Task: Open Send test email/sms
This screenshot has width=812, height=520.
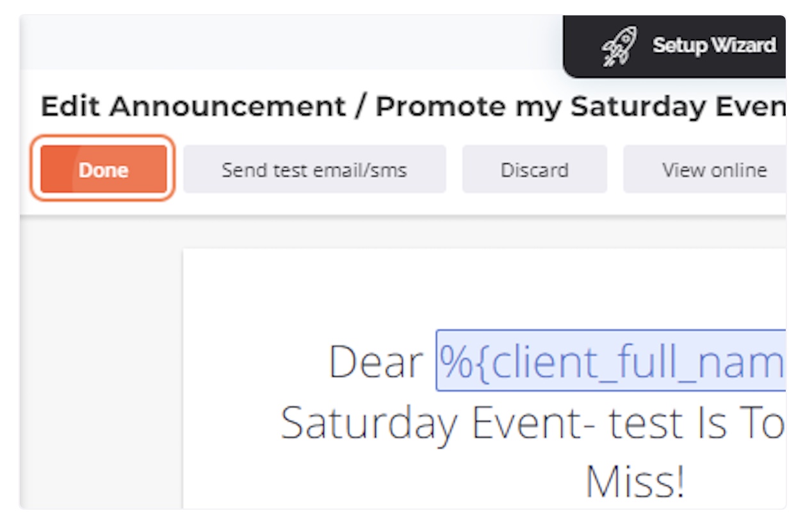Action: click(x=314, y=169)
